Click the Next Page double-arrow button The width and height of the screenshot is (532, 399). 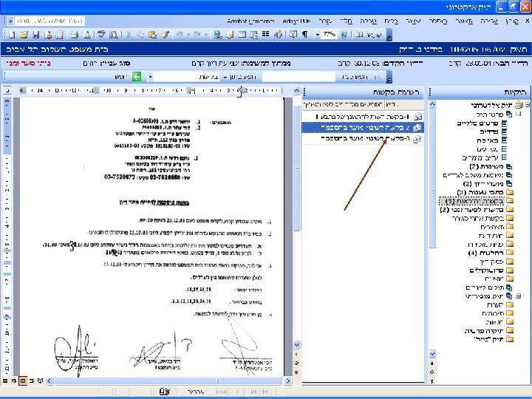[x=296, y=372]
